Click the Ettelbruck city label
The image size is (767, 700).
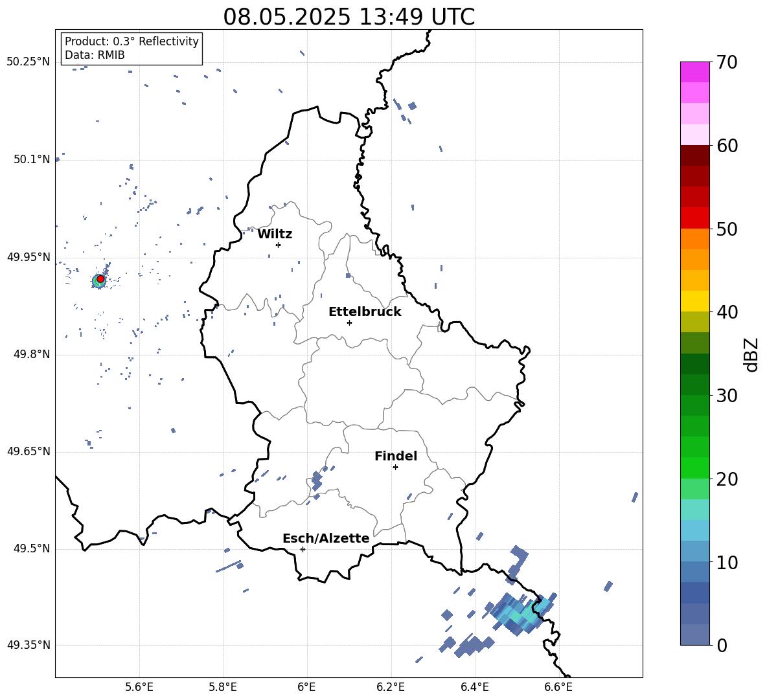(x=365, y=312)
